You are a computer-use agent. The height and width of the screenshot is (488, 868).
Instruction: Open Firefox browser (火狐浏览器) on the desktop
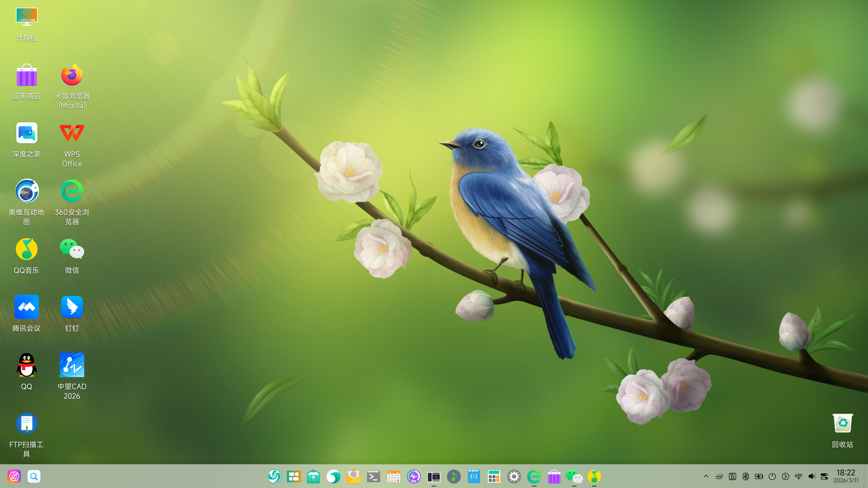(x=72, y=75)
